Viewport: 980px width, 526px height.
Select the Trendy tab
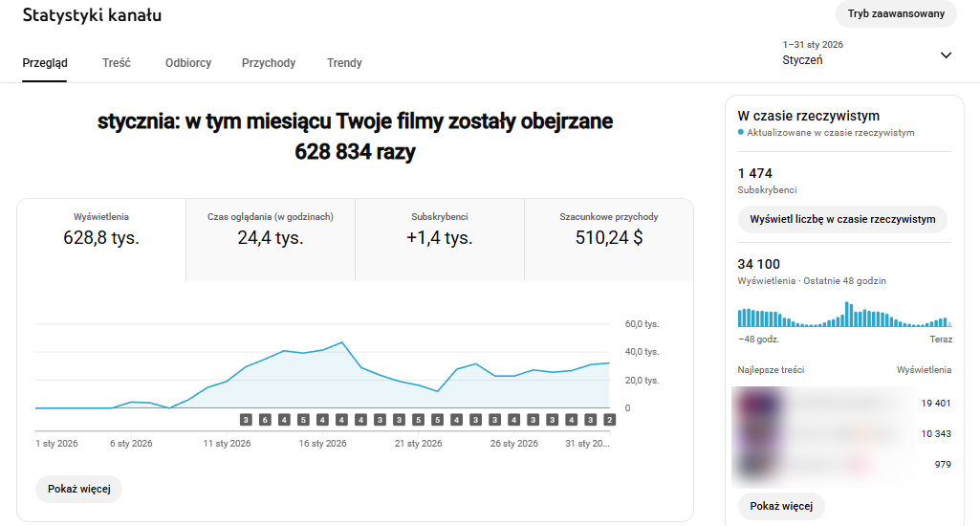[x=344, y=63]
